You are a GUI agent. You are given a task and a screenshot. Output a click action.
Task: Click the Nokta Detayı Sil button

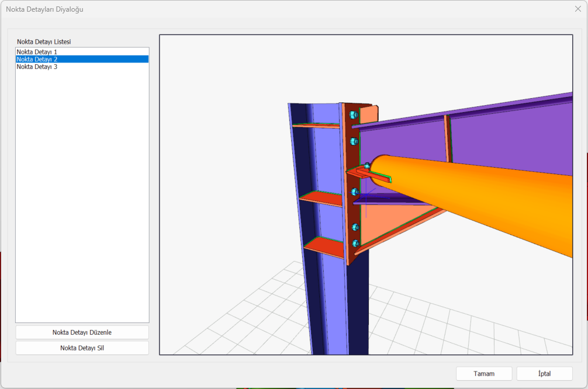[x=82, y=348]
